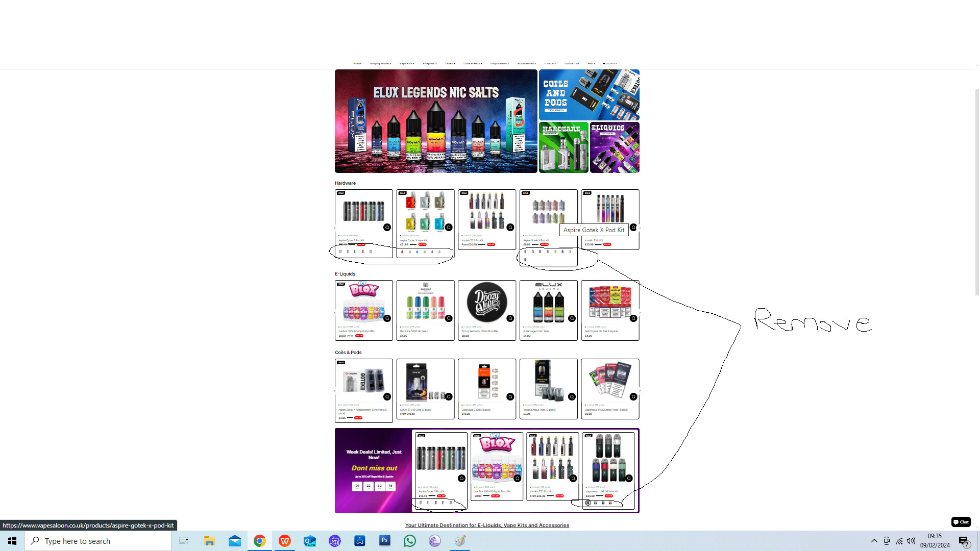
Task: Expand the Vape Kits menu
Action: click(x=407, y=64)
